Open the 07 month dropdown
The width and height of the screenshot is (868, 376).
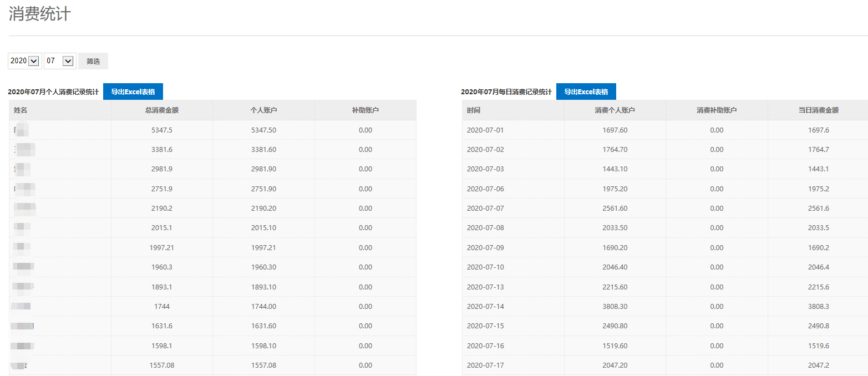pos(60,61)
